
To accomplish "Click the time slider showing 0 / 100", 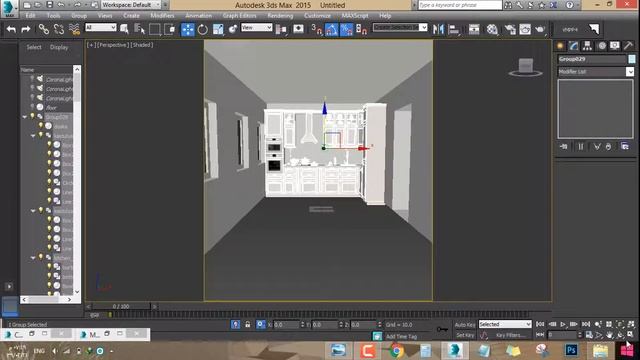I will click(121, 306).
